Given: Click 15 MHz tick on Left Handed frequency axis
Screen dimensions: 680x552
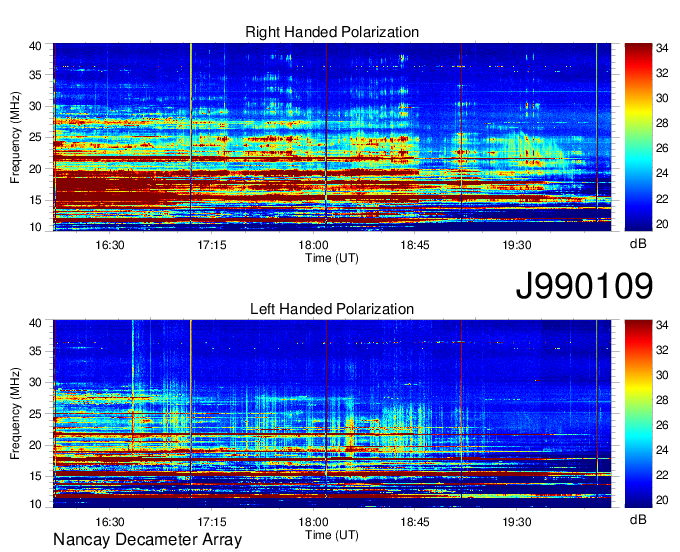Looking at the screenshot, I should pyautogui.click(x=35, y=477).
